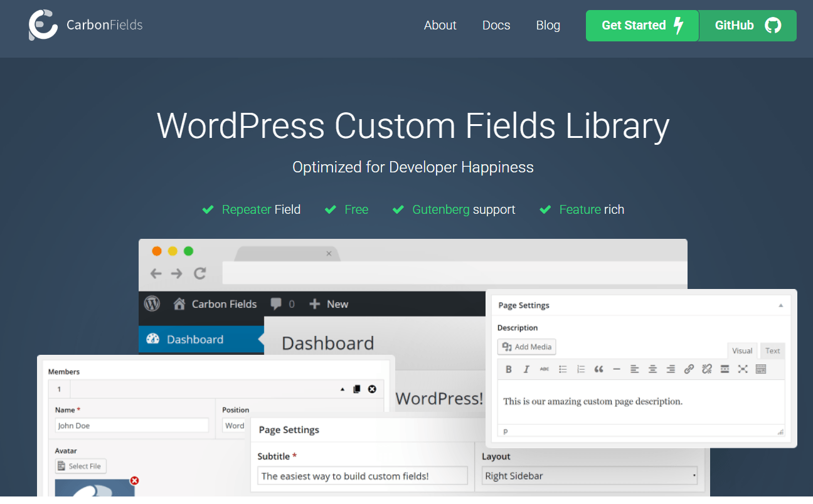Reload the mock browser page

[x=200, y=273]
